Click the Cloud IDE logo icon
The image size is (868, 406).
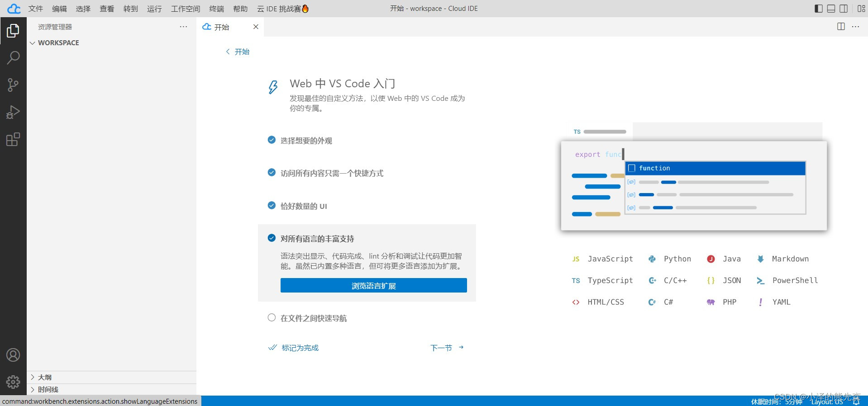click(14, 9)
